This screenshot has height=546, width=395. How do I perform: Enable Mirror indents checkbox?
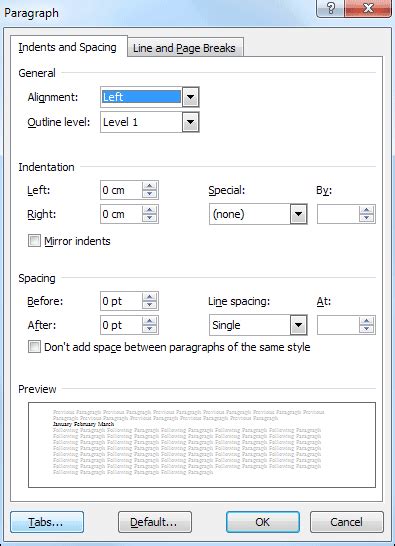(34, 241)
